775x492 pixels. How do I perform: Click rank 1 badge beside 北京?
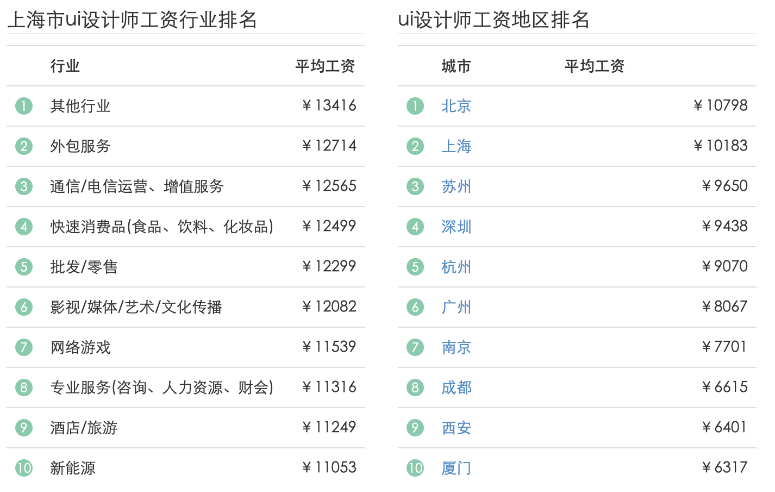(x=415, y=106)
